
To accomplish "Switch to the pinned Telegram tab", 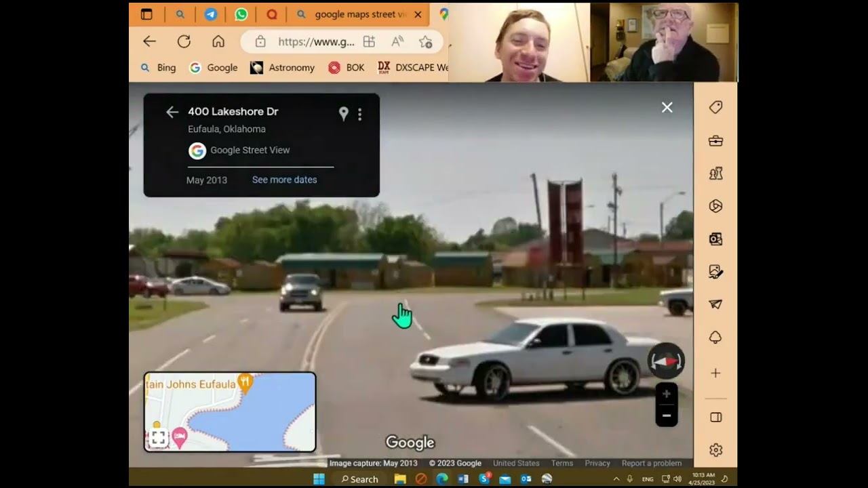I will pyautogui.click(x=211, y=14).
